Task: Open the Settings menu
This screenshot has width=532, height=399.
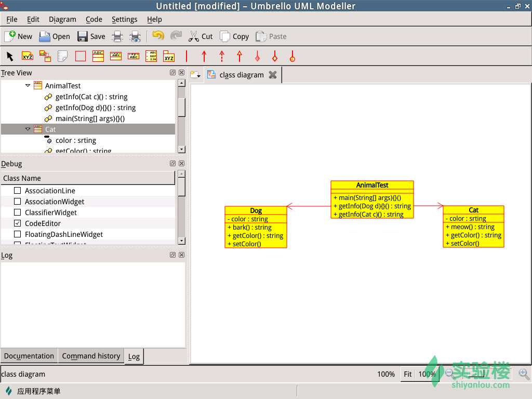Action: (x=125, y=19)
